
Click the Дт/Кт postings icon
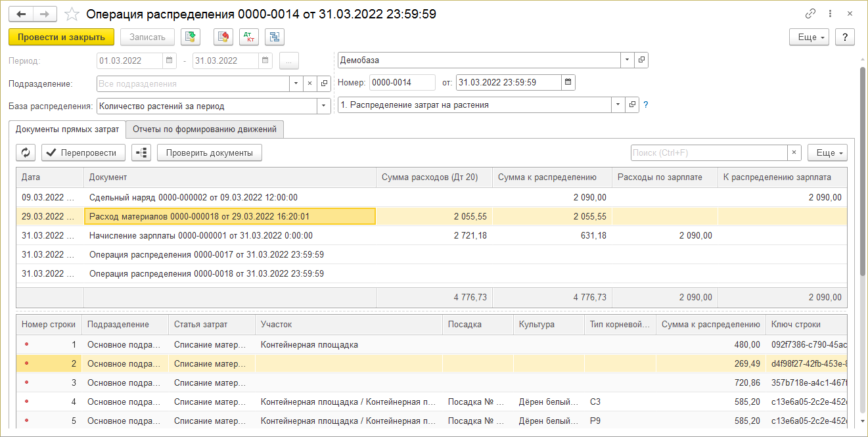(249, 37)
